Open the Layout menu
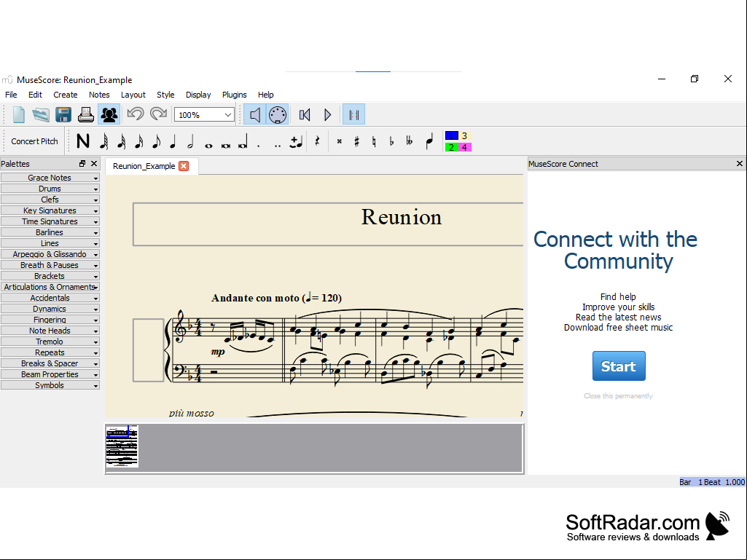Screen dimensions: 747x560 [133, 95]
